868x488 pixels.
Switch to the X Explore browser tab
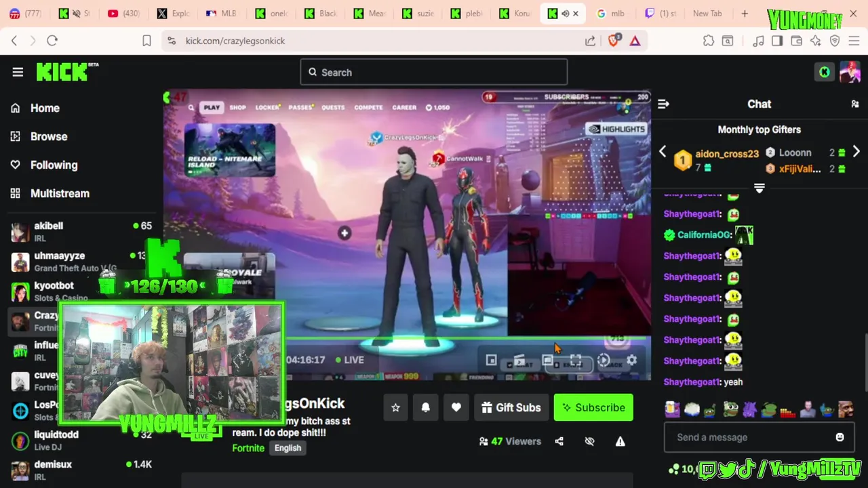tap(172, 13)
